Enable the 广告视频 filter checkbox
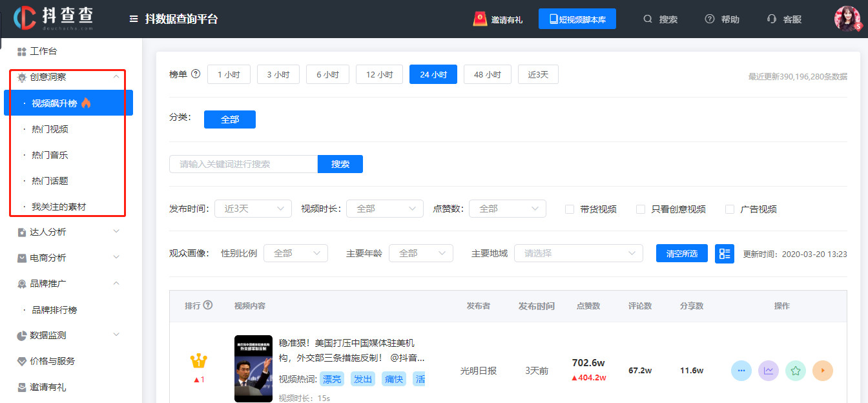The image size is (868, 403). pos(730,209)
